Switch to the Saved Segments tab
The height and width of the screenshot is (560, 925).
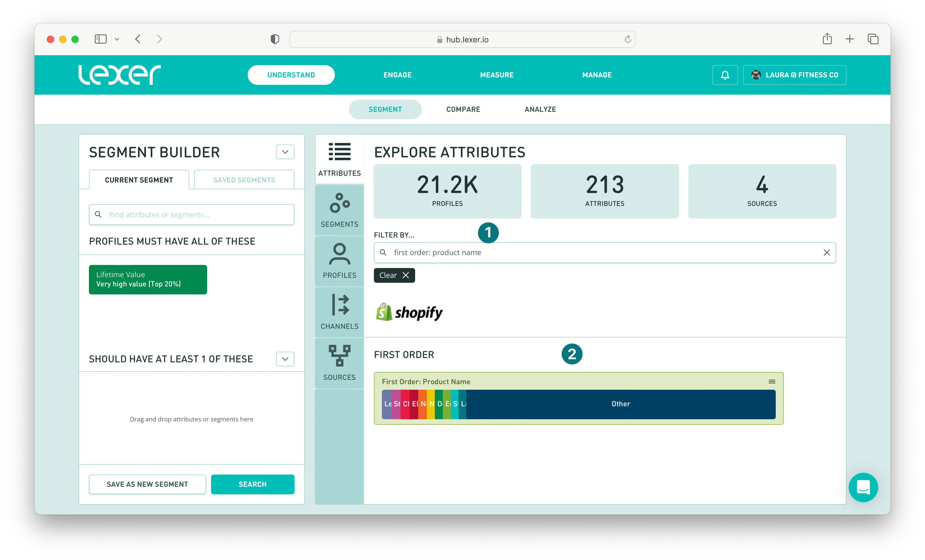[244, 180]
